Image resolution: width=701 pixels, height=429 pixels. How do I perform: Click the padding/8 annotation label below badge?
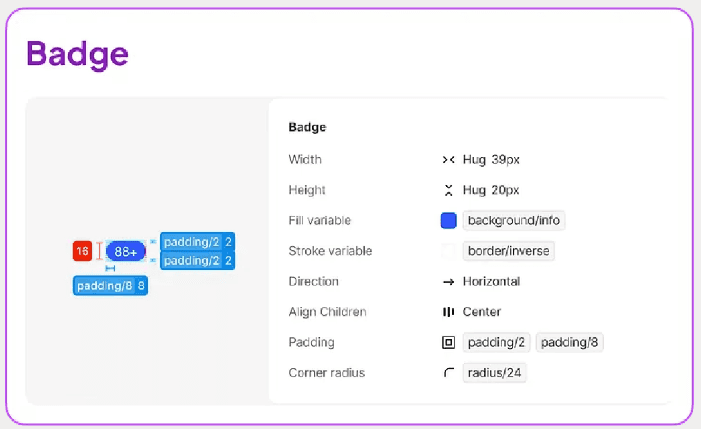tap(110, 286)
